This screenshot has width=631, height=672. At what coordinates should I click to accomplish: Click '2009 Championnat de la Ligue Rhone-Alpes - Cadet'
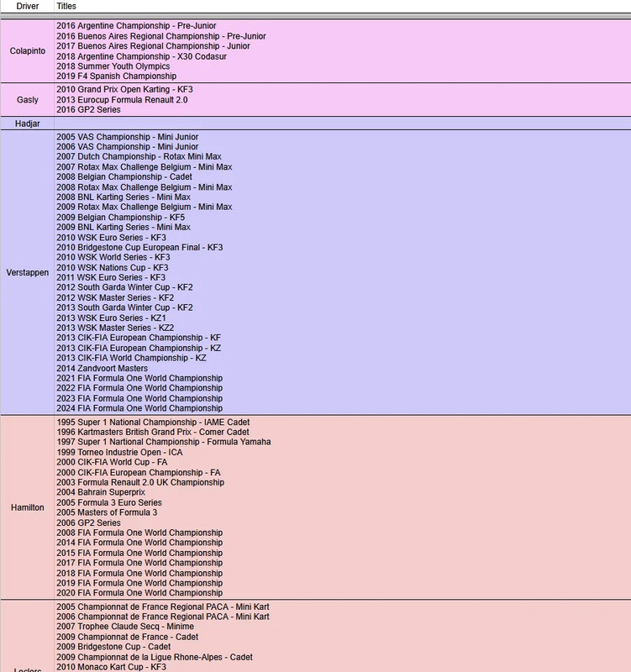155,657
